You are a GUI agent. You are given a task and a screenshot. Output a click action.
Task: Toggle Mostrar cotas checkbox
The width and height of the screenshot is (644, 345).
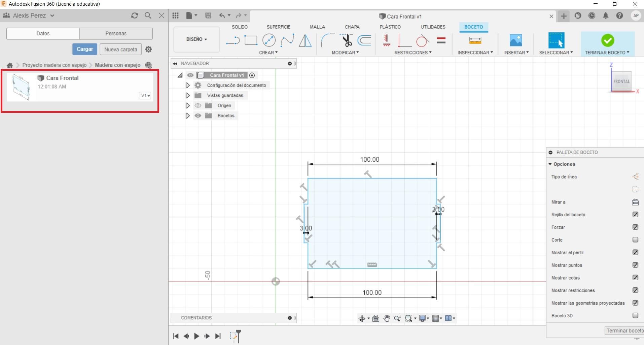[x=635, y=278]
